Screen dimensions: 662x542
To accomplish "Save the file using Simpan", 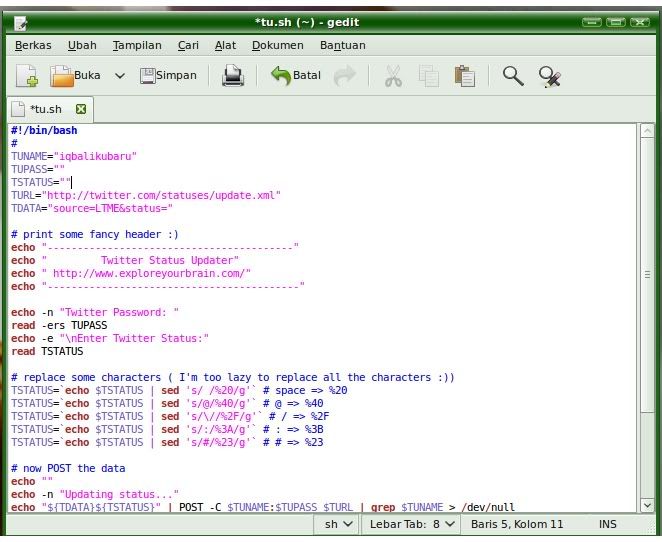I will [168, 76].
